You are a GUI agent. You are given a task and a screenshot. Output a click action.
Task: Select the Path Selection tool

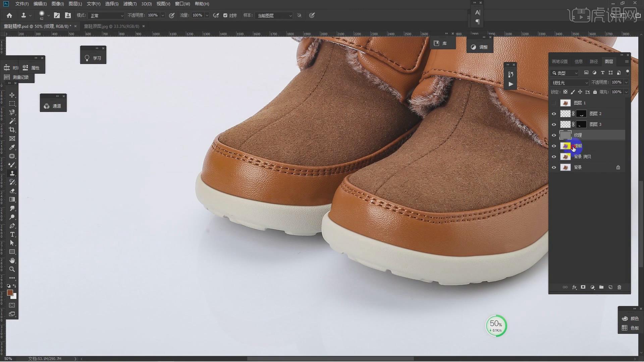(x=12, y=243)
